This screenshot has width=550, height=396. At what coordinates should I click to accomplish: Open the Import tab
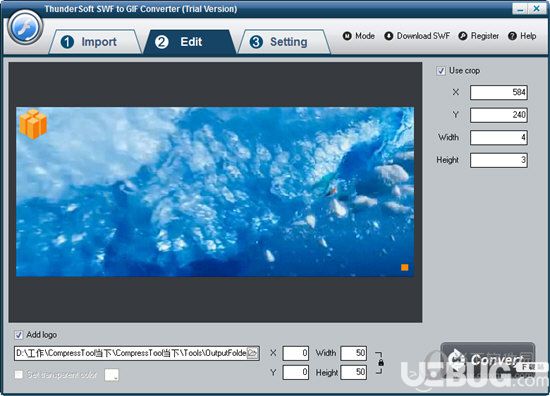pos(95,42)
